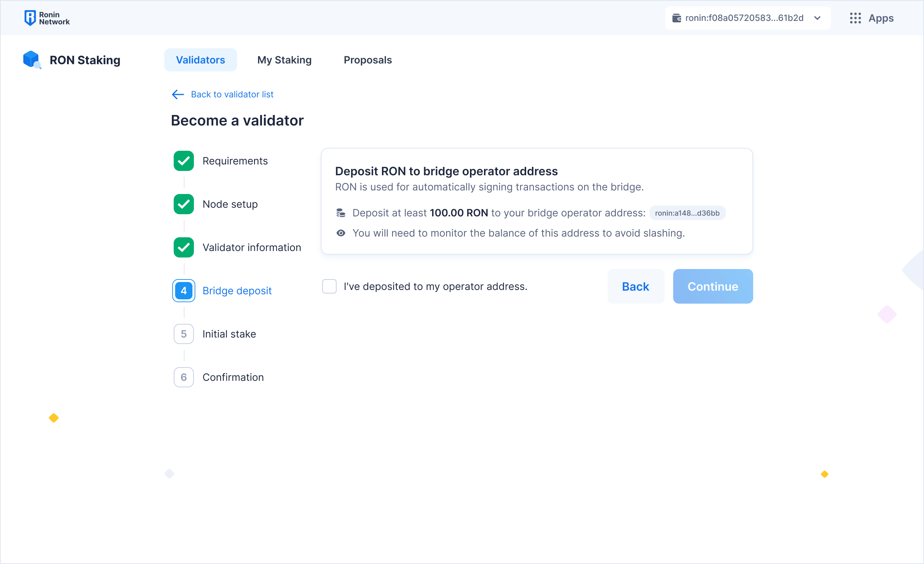Viewport: 924px width, 564px height.
Task: Click the Back button
Action: point(636,286)
